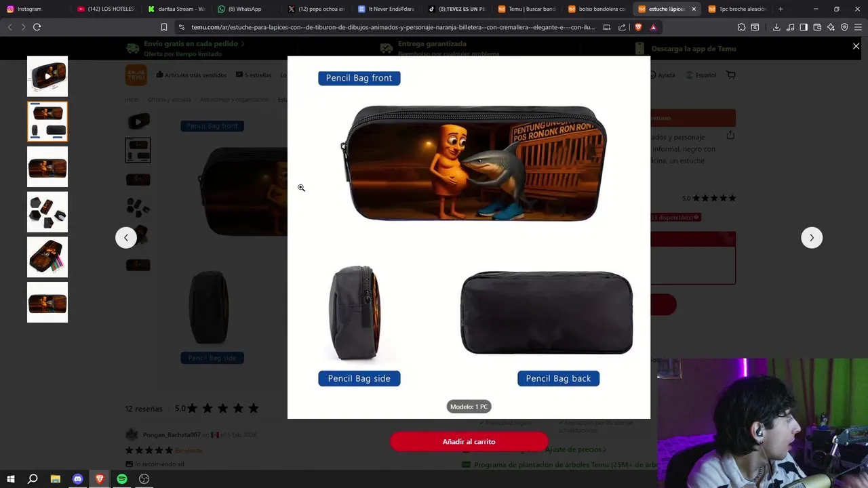The width and height of the screenshot is (868, 488).
Task: Switch to the pepe ochoa X tab
Action: point(317,9)
